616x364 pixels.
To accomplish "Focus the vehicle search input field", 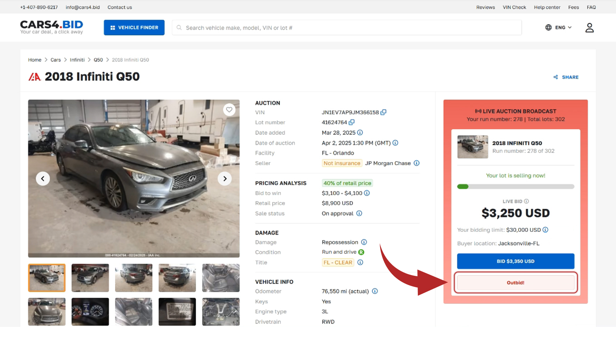I will click(x=347, y=28).
